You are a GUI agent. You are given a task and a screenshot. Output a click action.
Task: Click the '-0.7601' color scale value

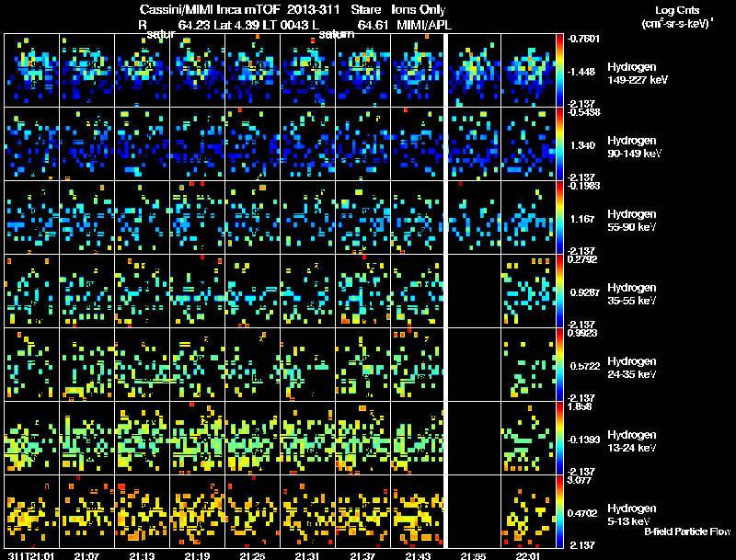pos(583,39)
